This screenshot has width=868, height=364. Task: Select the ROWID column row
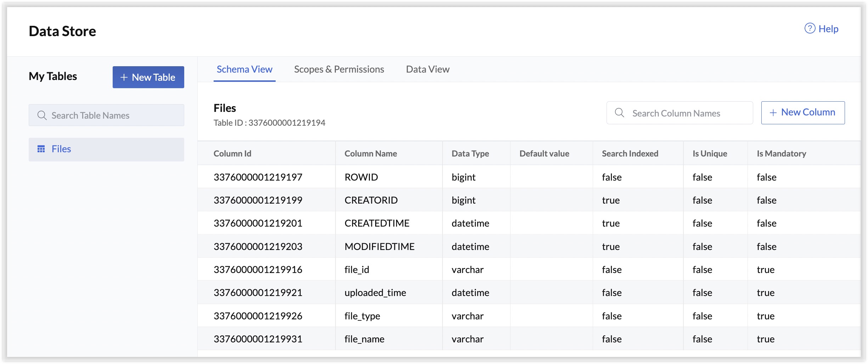coord(361,177)
